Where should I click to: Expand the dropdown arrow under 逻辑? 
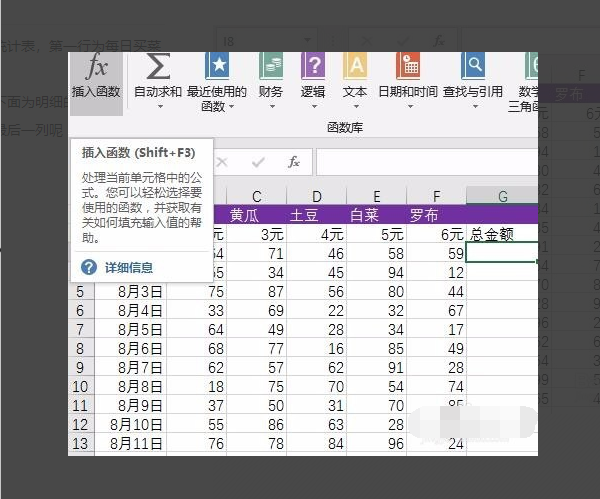point(313,107)
